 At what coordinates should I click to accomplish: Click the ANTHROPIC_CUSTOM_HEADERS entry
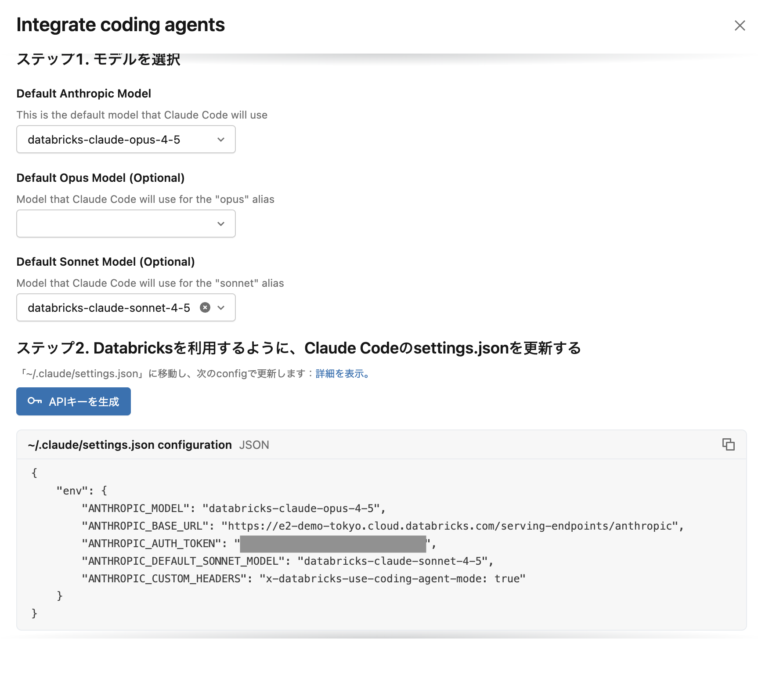coord(303,579)
